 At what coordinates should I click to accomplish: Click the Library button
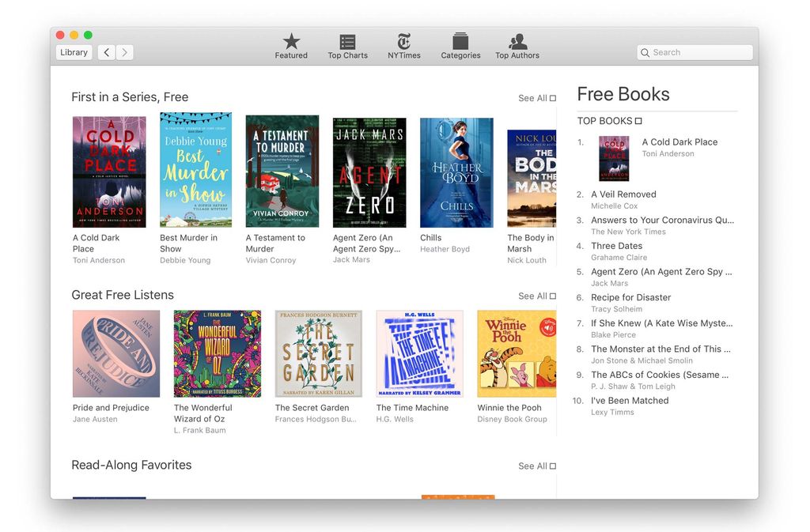pyautogui.click(x=73, y=52)
